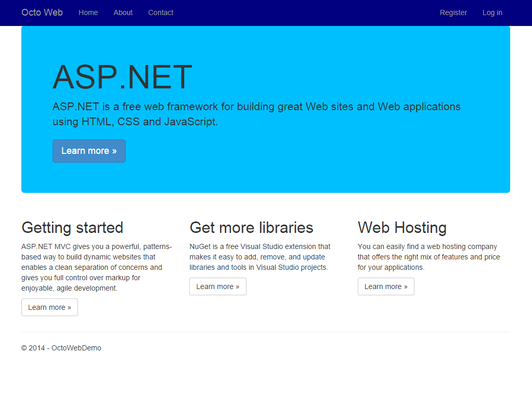The image size is (532, 418).
Task: Click the Octo Web brand link
Action: coord(42,12)
